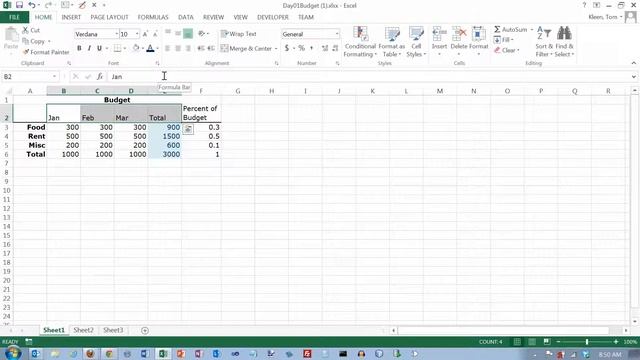Switch to the PAGE LAYOUT tab
Viewport: 640px width, 360px height.
pos(109,17)
